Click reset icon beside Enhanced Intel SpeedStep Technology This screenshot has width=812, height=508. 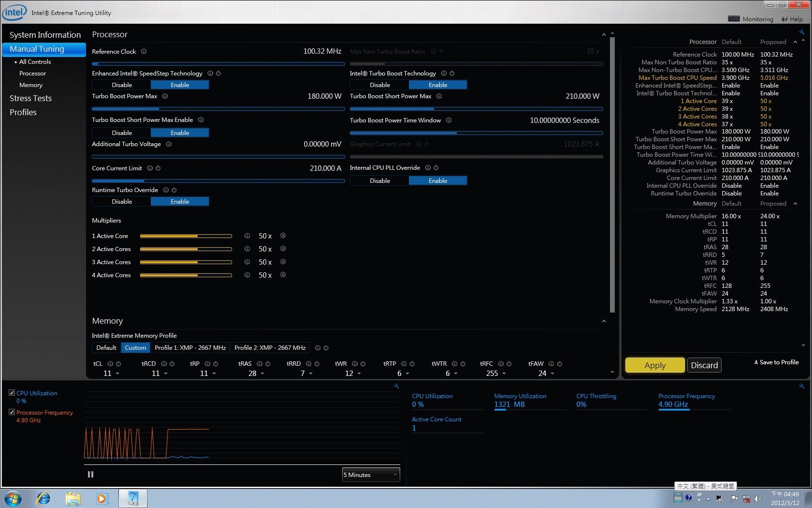(x=218, y=74)
